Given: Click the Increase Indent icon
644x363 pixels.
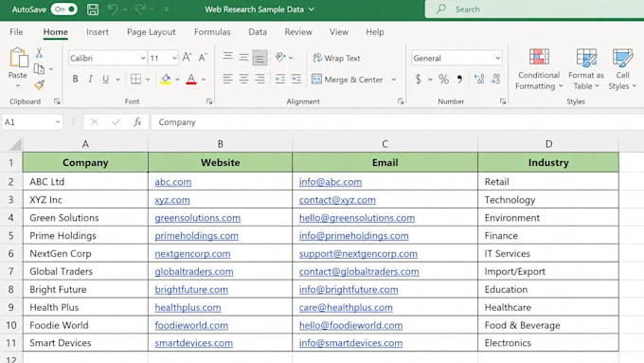Looking at the screenshot, I should 296,79.
